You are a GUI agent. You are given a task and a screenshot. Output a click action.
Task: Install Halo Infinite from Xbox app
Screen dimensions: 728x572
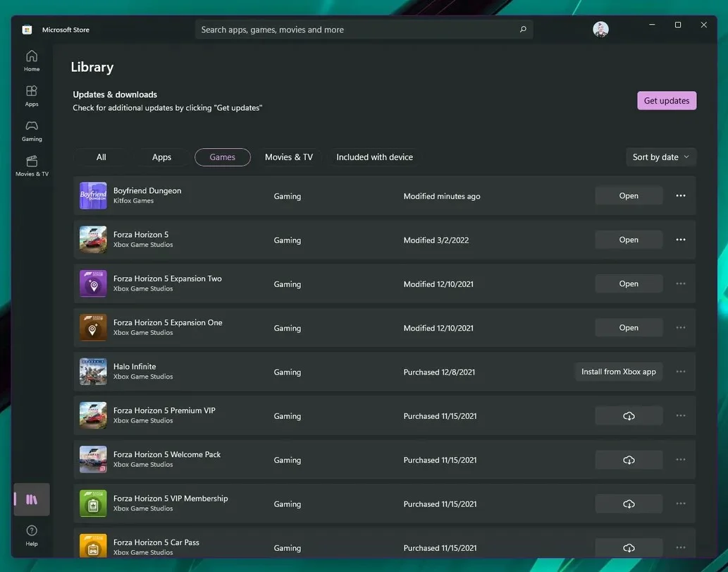(x=619, y=372)
